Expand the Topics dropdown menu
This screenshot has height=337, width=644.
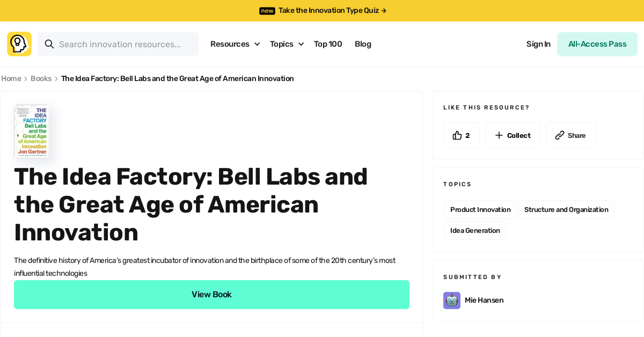pos(286,44)
